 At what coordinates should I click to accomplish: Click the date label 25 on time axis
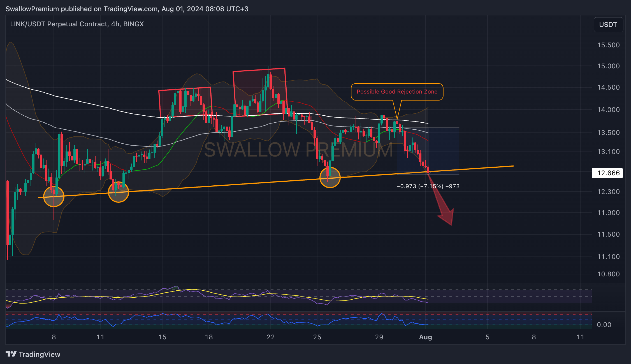pos(317,337)
